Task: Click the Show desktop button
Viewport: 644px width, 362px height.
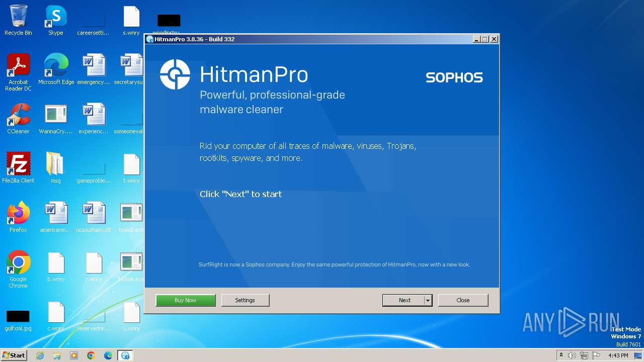Action: [x=638, y=355]
